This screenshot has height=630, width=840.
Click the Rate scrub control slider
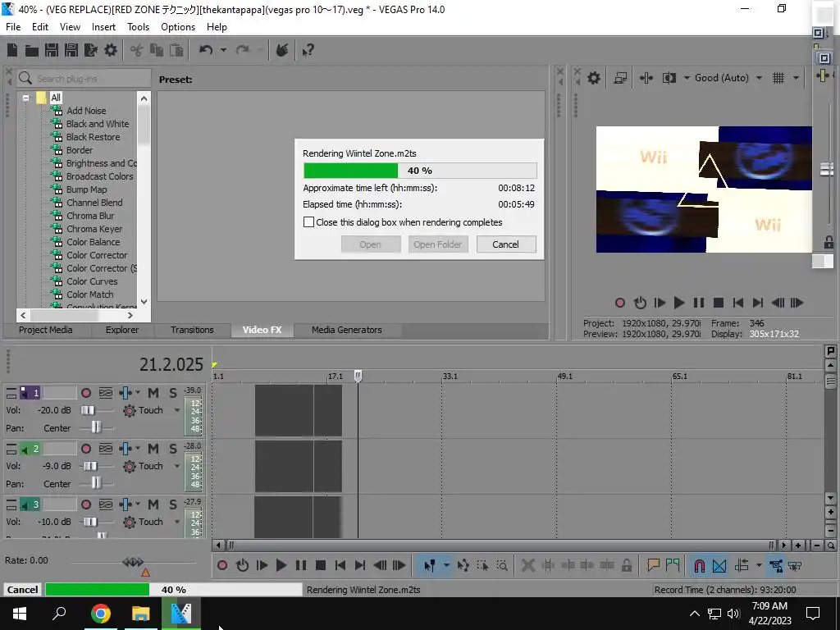click(133, 562)
